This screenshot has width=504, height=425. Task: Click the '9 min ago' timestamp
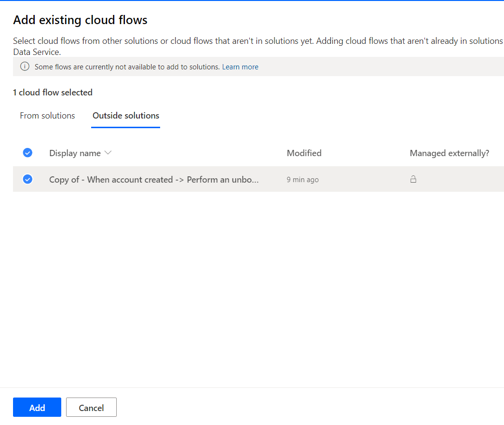[302, 179]
